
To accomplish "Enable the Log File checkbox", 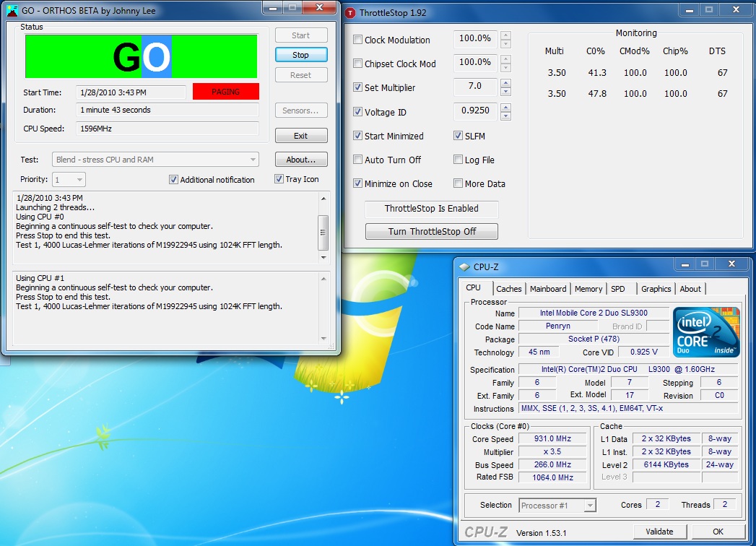I will coord(458,159).
